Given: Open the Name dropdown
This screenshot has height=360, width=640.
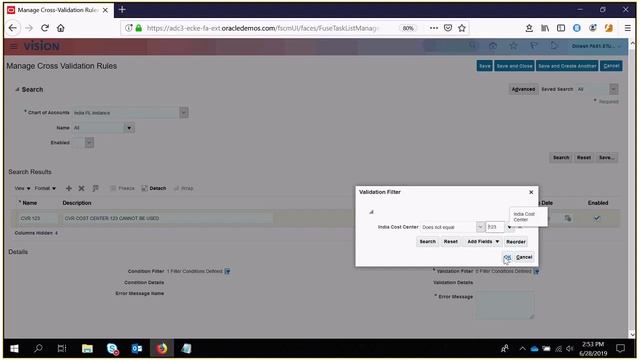Looking at the screenshot, I should coord(129,128).
